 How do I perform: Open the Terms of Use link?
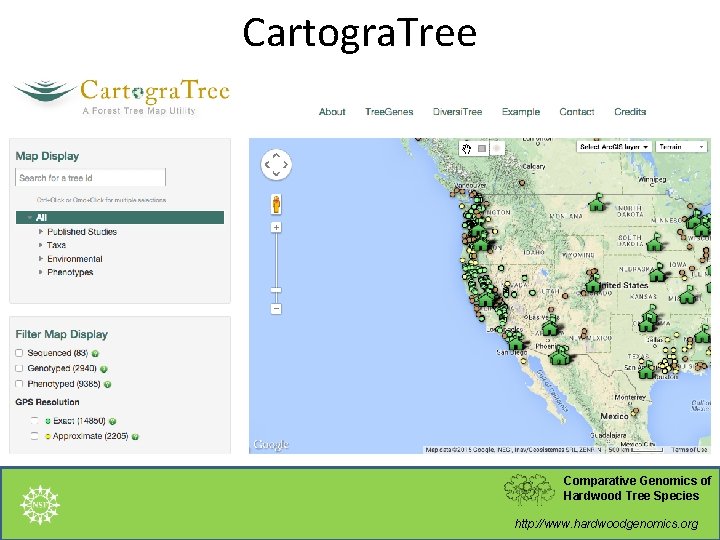(689, 450)
